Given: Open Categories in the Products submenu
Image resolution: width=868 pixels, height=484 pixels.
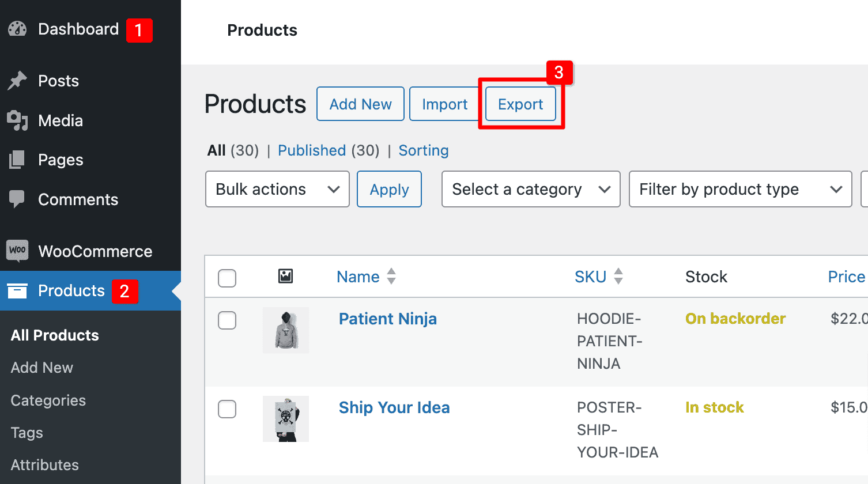Looking at the screenshot, I should coord(48,400).
